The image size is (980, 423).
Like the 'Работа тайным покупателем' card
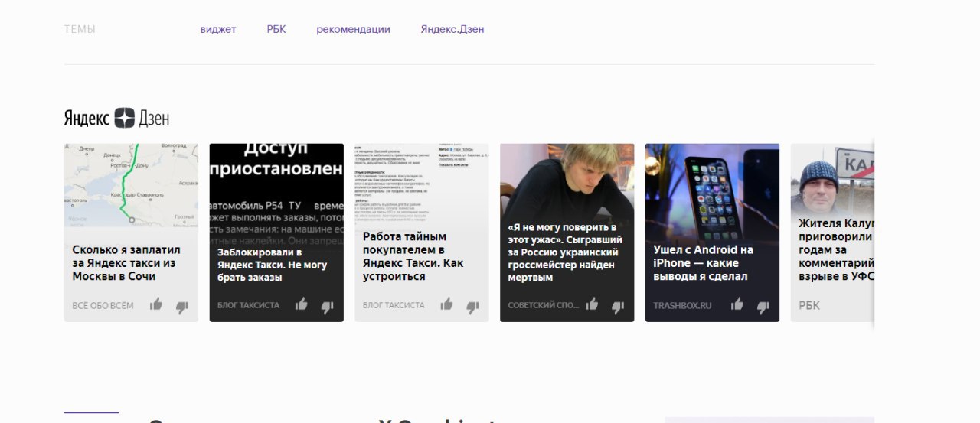446,304
